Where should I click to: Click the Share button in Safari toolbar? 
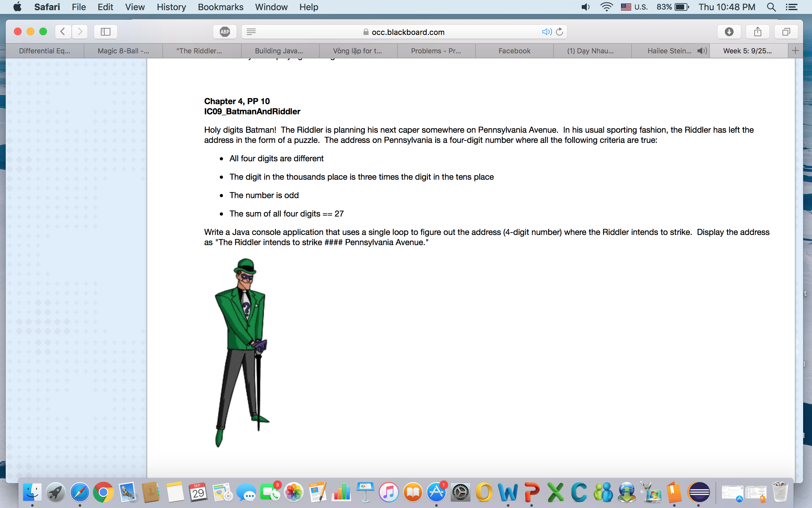(x=758, y=31)
